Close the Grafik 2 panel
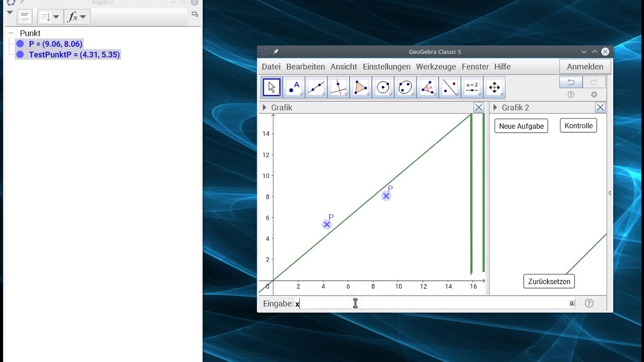The height and width of the screenshot is (362, 644). pyautogui.click(x=600, y=108)
